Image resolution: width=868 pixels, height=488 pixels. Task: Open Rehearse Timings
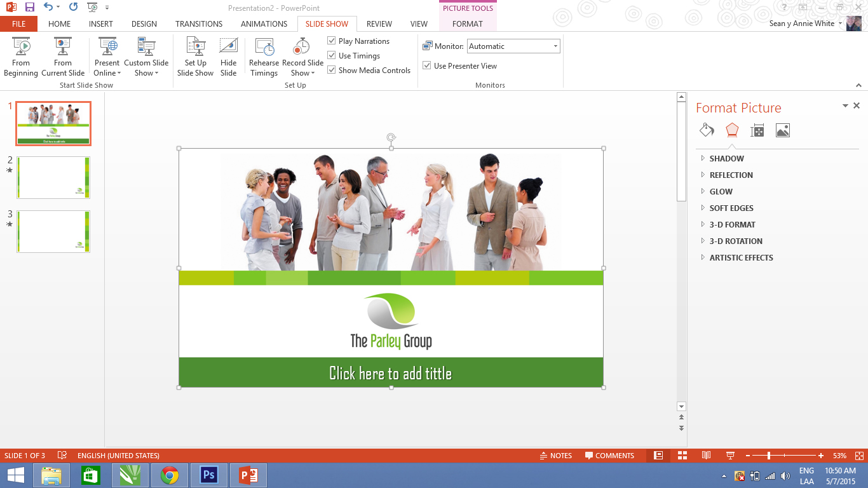[264, 56]
